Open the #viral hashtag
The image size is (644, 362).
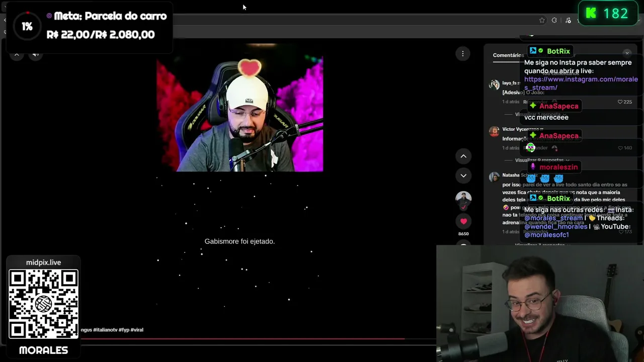click(137, 330)
